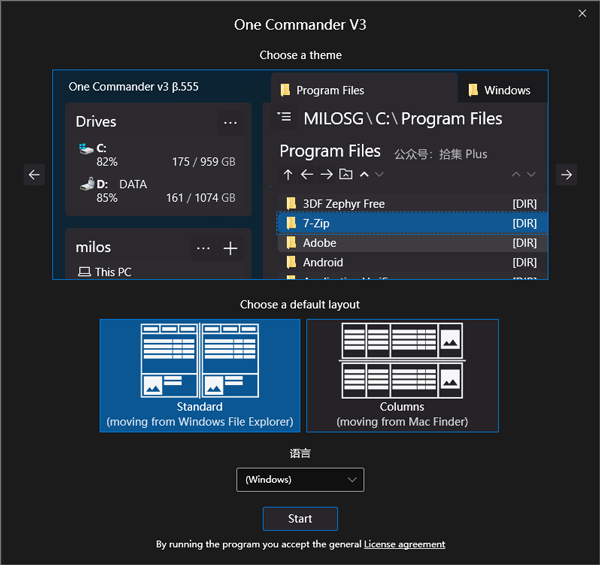The height and width of the screenshot is (565, 600).
Task: Open the License agreement link
Action: coord(404,544)
